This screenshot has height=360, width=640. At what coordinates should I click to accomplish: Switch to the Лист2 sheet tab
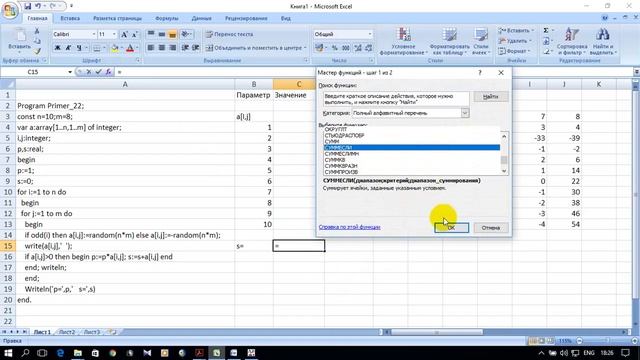tap(67, 332)
